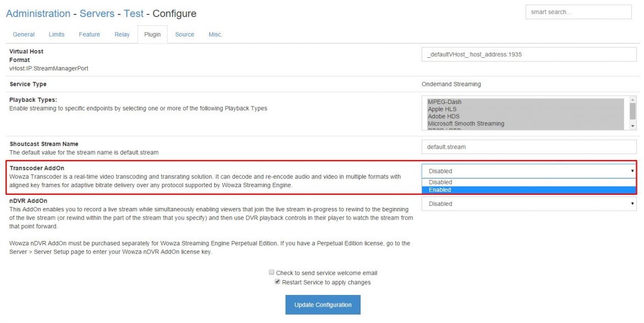Edit the Virtual Host address field
Image resolution: width=644 pixels, height=323 pixels.
tap(528, 54)
